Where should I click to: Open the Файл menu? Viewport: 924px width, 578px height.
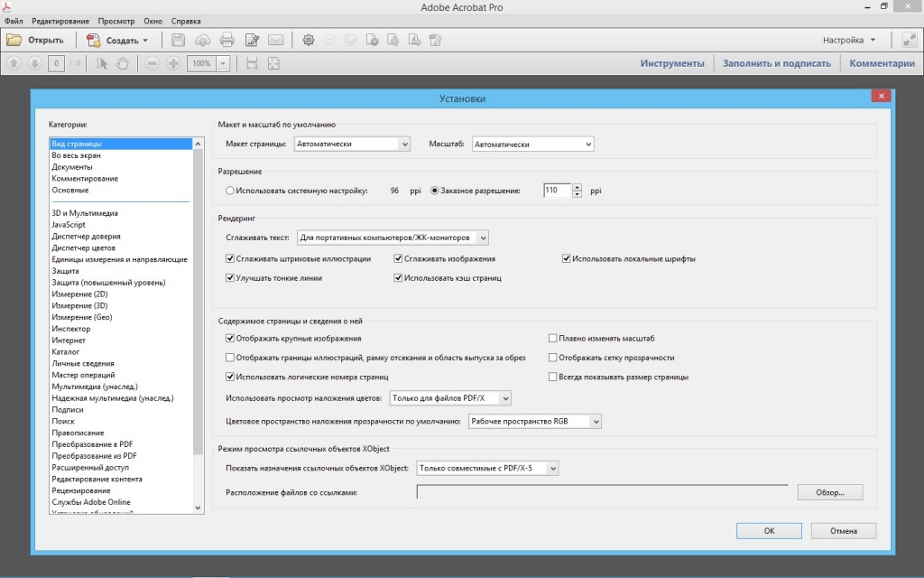14,21
